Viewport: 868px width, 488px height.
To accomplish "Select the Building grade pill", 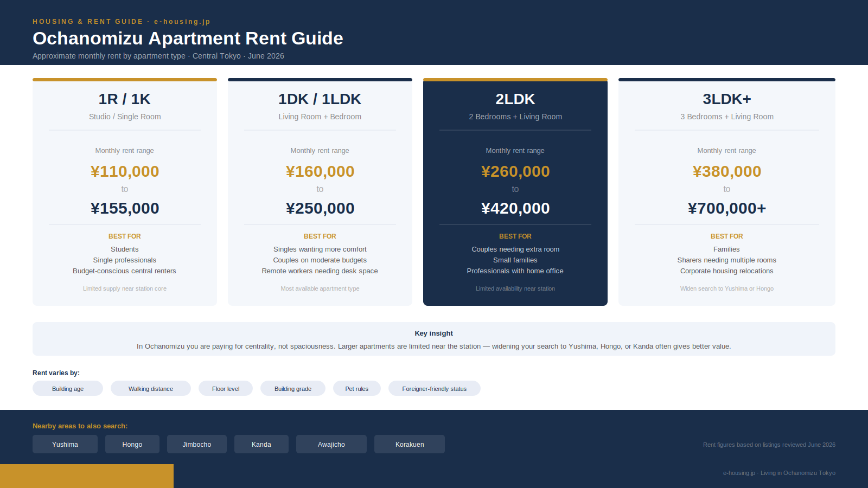I will coord(293,388).
